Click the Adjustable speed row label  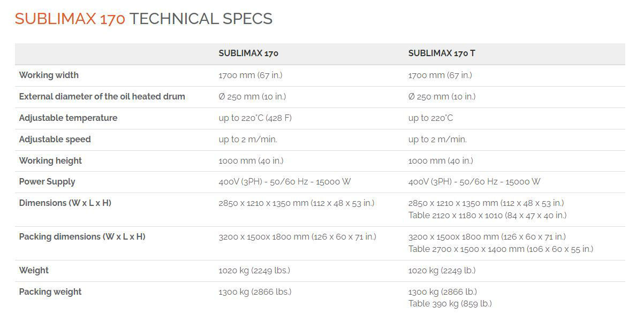[x=55, y=140]
